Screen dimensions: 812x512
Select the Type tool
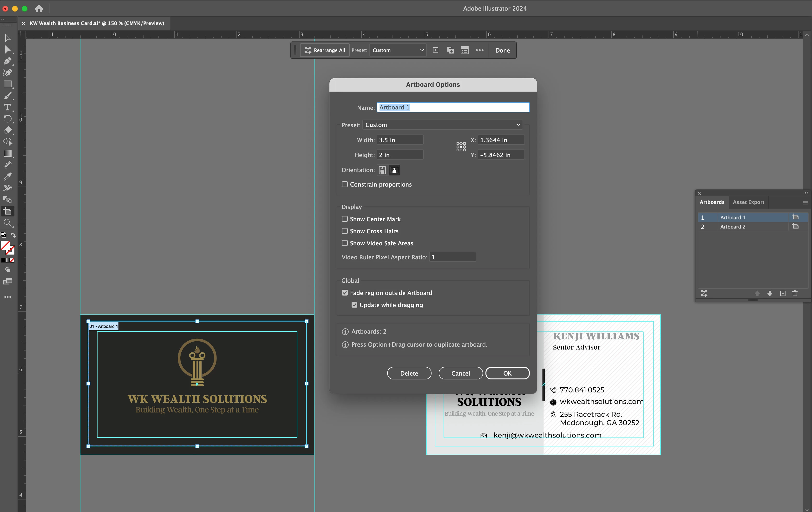tap(7, 107)
